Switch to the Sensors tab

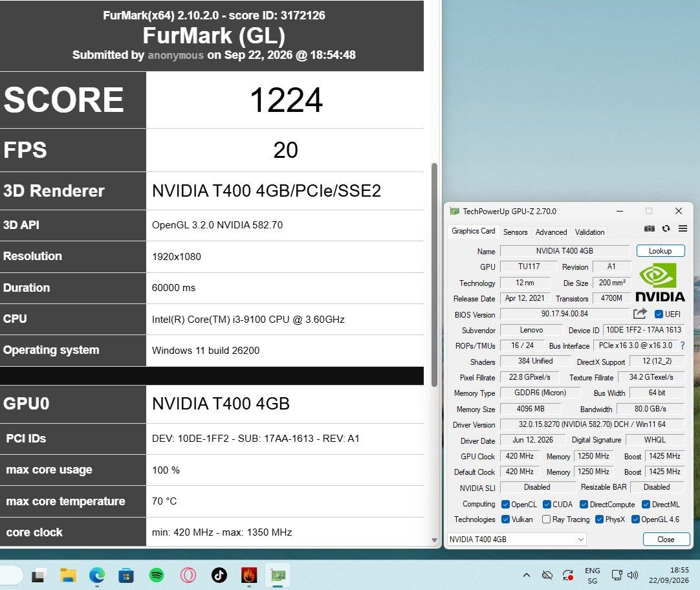tap(515, 232)
